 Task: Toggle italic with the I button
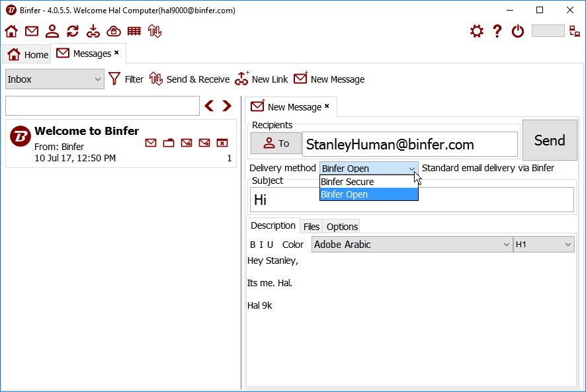261,245
